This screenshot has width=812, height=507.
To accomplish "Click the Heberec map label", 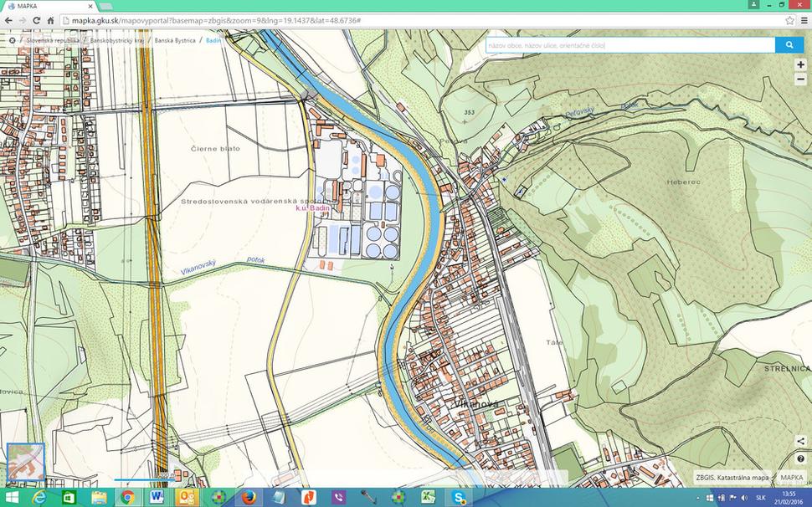I will click(684, 182).
